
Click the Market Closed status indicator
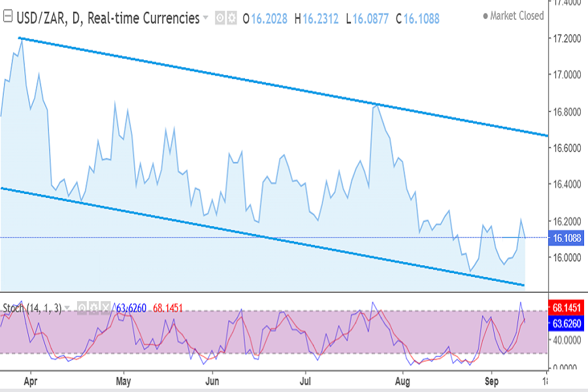click(514, 16)
